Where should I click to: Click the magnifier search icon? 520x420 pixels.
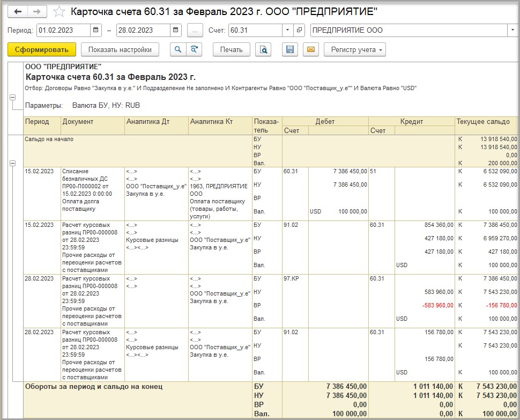tap(178, 50)
